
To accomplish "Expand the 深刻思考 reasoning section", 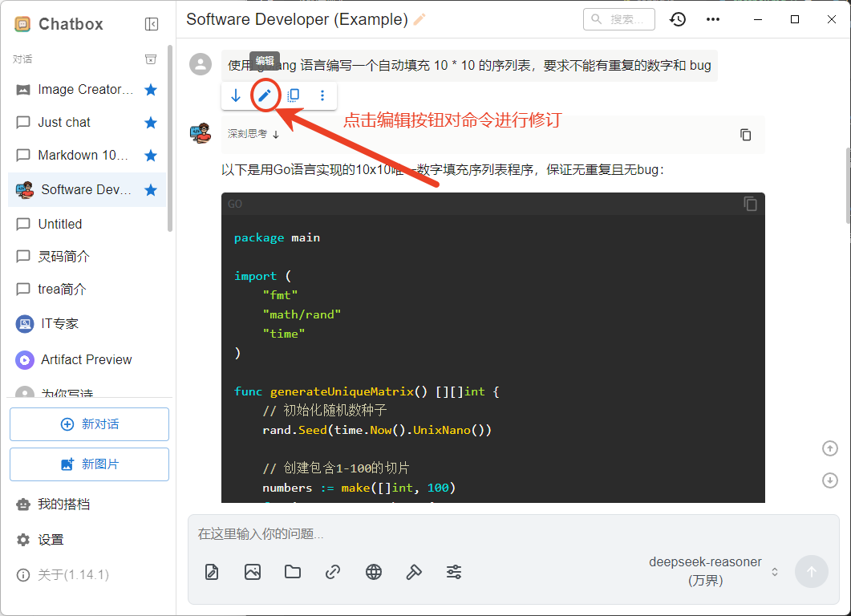I will click(x=253, y=134).
